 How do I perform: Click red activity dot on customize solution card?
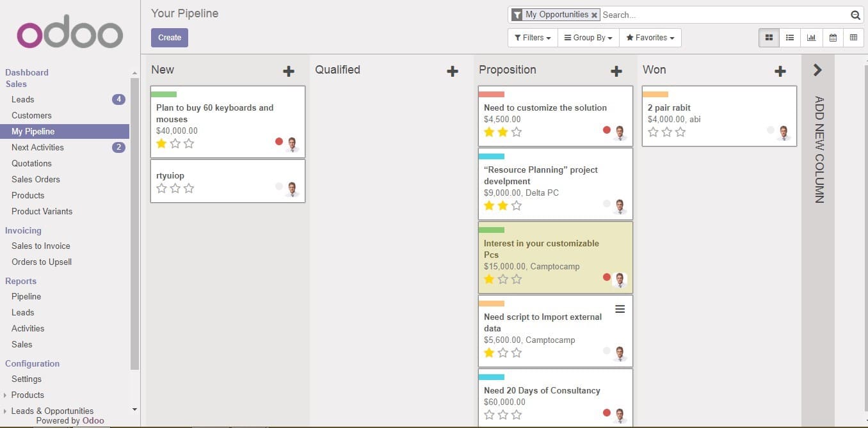tap(607, 130)
